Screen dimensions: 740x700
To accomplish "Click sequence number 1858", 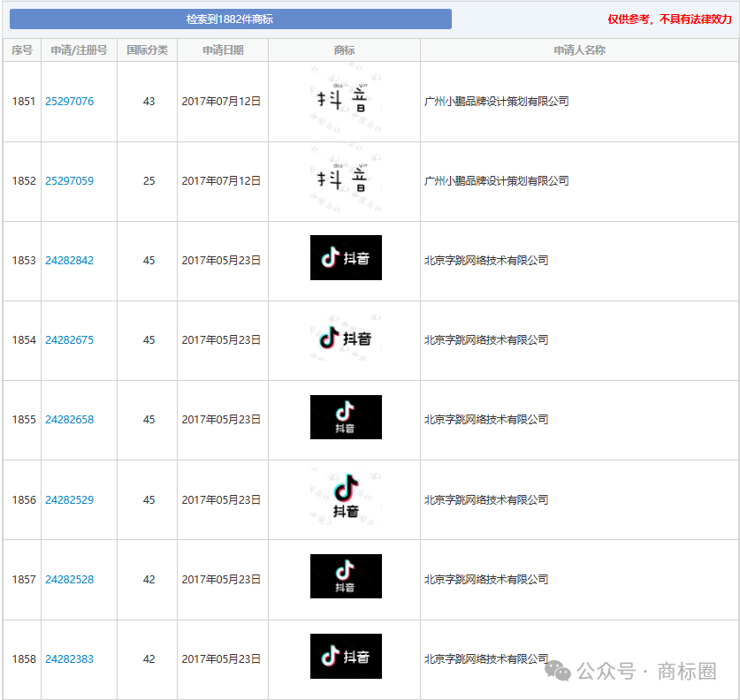I will pyautogui.click(x=24, y=659).
